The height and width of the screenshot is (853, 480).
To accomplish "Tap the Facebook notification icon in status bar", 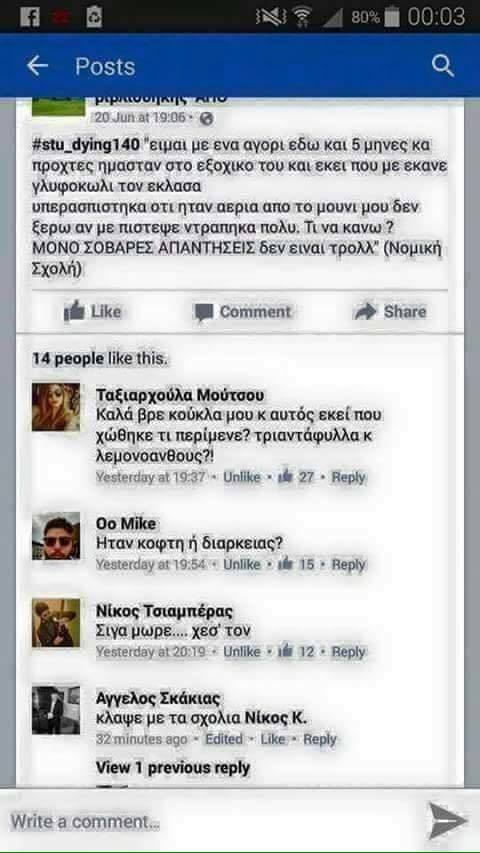I will pyautogui.click(x=29, y=16).
